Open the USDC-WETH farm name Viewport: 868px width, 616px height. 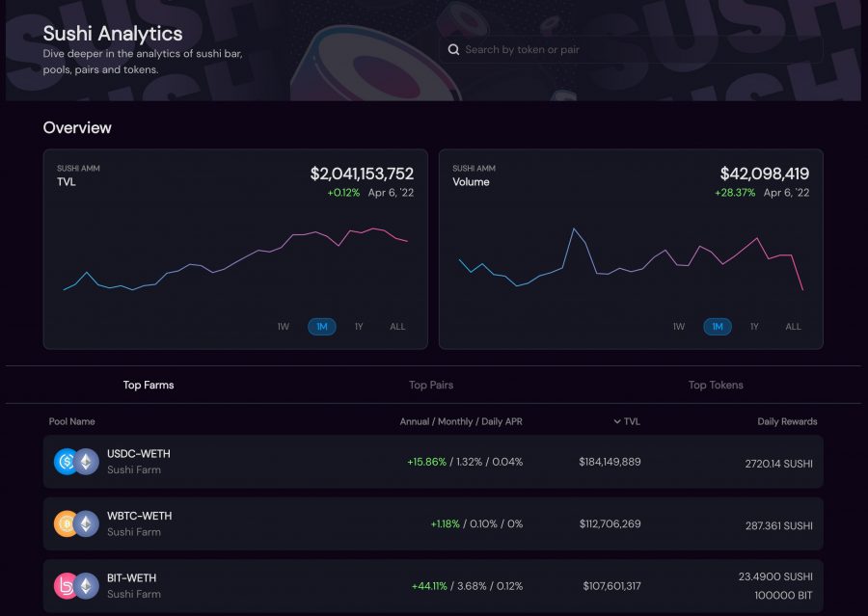[138, 454]
